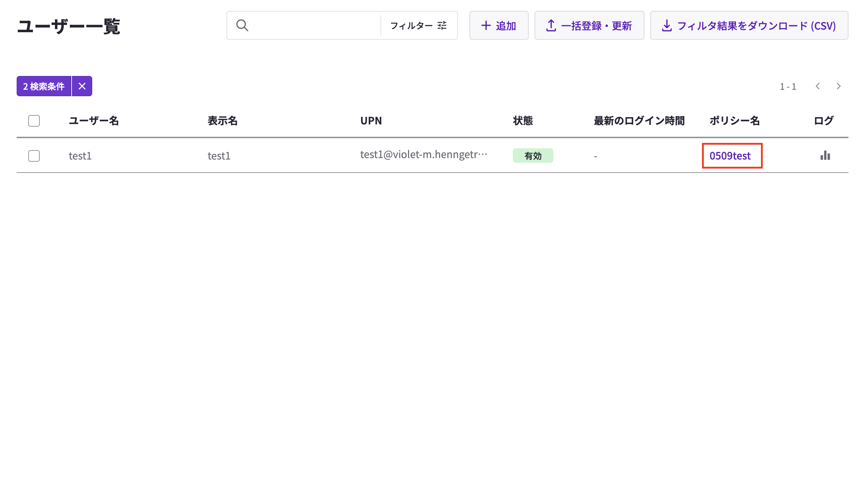This screenshot has height=484, width=868.
Task: Click the test1 display name cell
Action: pos(219,156)
